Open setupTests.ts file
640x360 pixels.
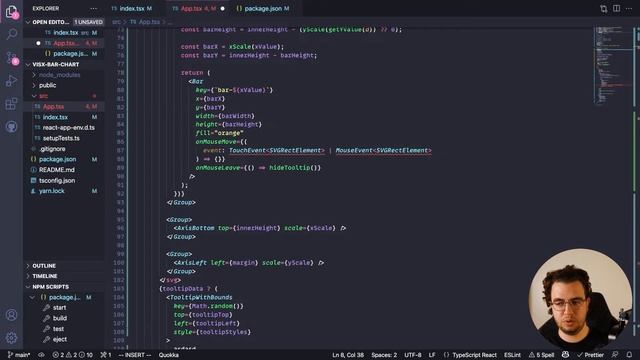61,138
